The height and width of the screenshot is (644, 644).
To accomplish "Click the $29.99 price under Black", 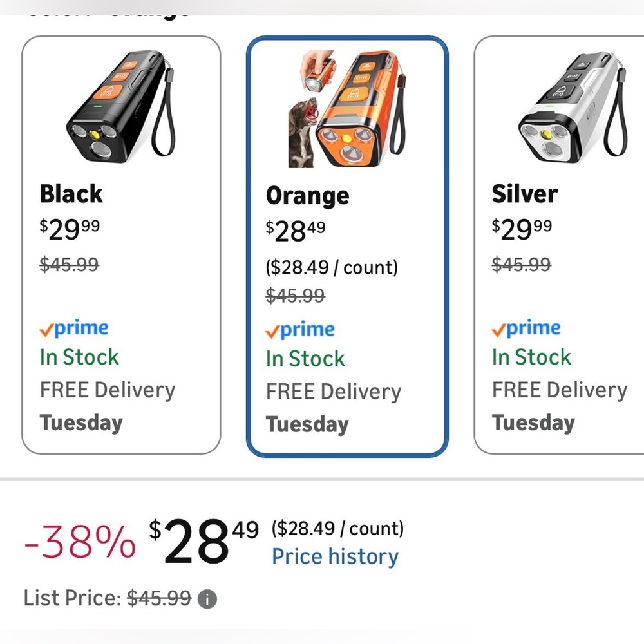I will click(70, 229).
